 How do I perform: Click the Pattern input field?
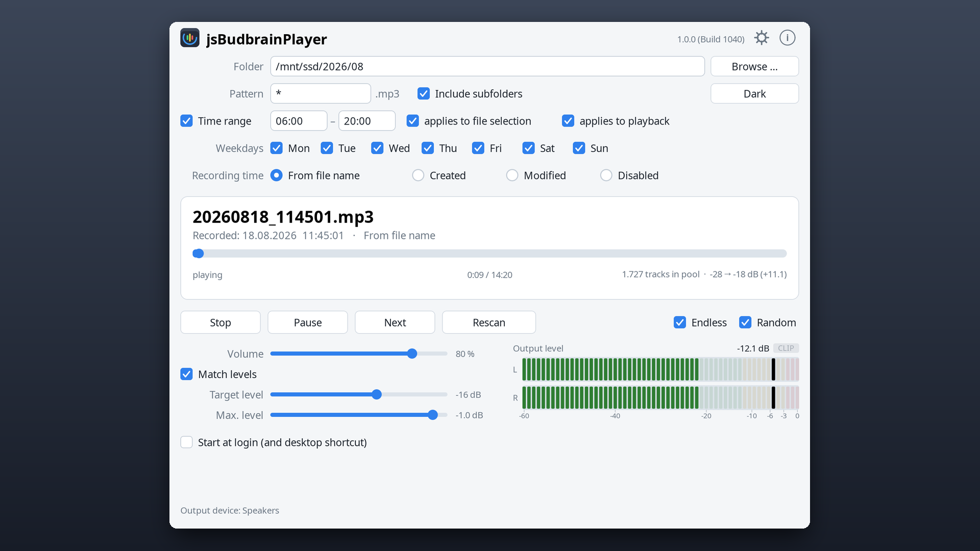click(321, 93)
